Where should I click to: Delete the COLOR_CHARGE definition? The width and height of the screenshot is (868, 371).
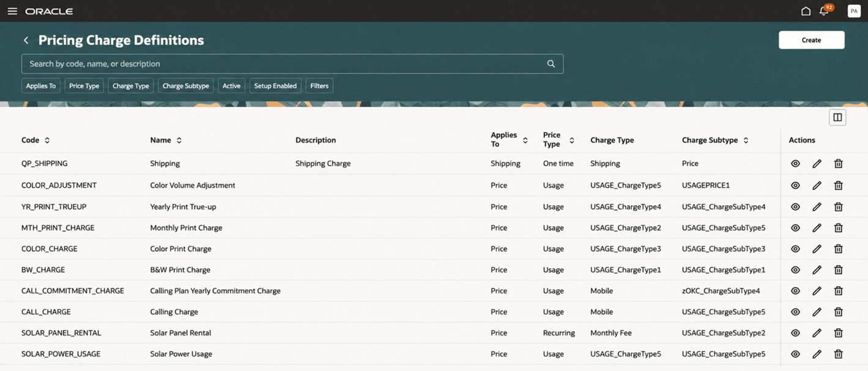(839, 249)
